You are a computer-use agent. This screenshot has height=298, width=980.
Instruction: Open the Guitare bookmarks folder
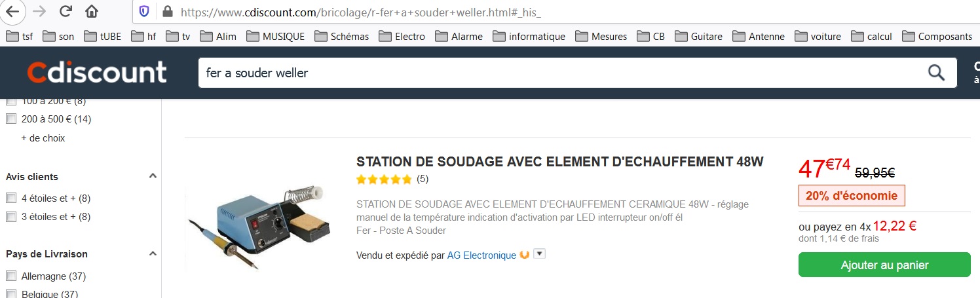pos(698,36)
